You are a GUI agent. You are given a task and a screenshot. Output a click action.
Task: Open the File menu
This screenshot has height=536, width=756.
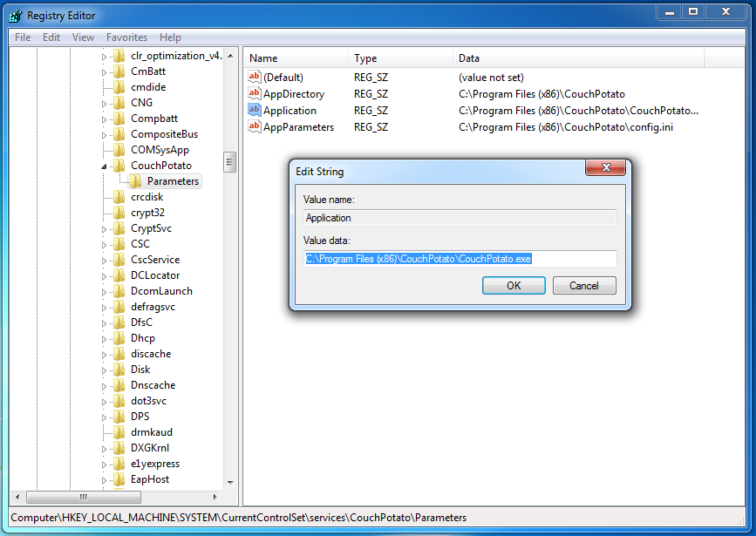[x=23, y=37]
